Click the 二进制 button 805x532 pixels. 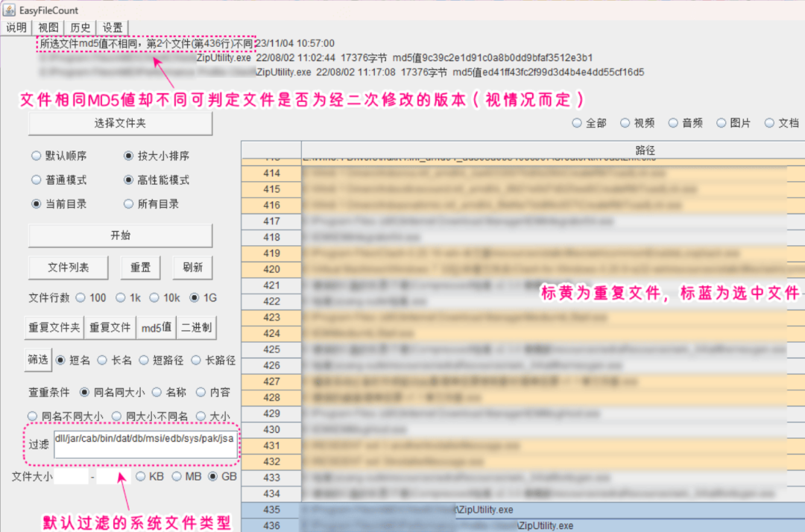click(x=197, y=327)
